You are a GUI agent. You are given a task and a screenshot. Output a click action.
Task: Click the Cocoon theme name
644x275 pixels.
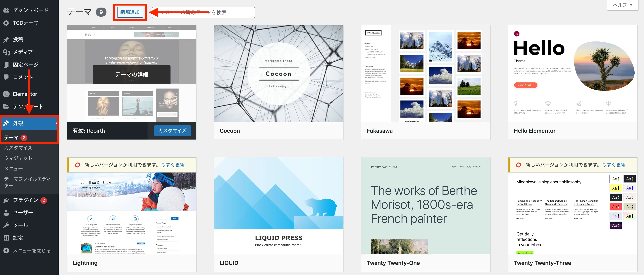pos(230,131)
